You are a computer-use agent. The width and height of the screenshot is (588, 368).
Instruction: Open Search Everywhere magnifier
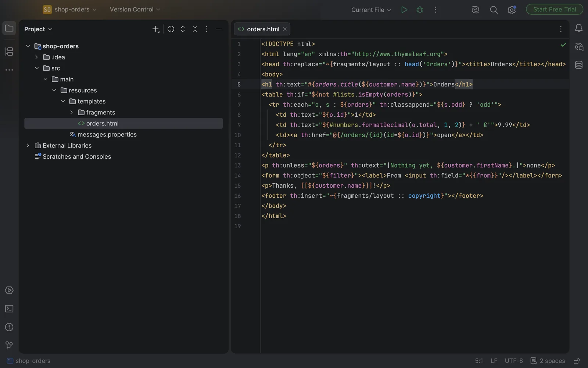(494, 10)
